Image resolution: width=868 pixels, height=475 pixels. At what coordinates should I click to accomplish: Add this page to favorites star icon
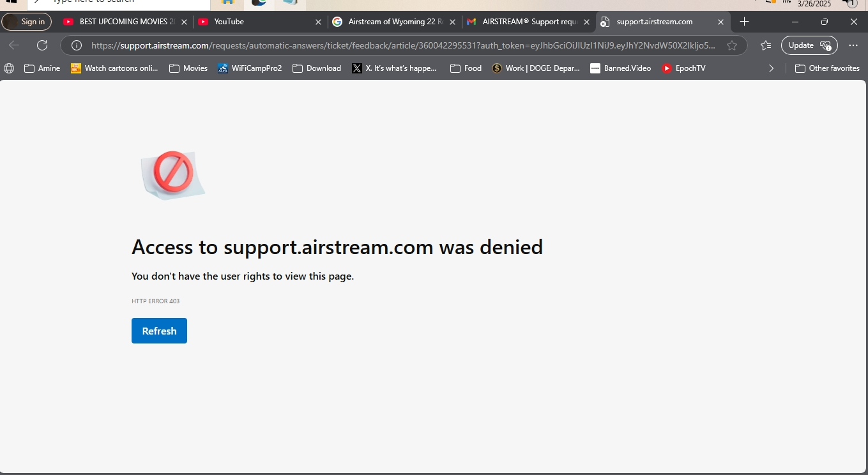(732, 45)
